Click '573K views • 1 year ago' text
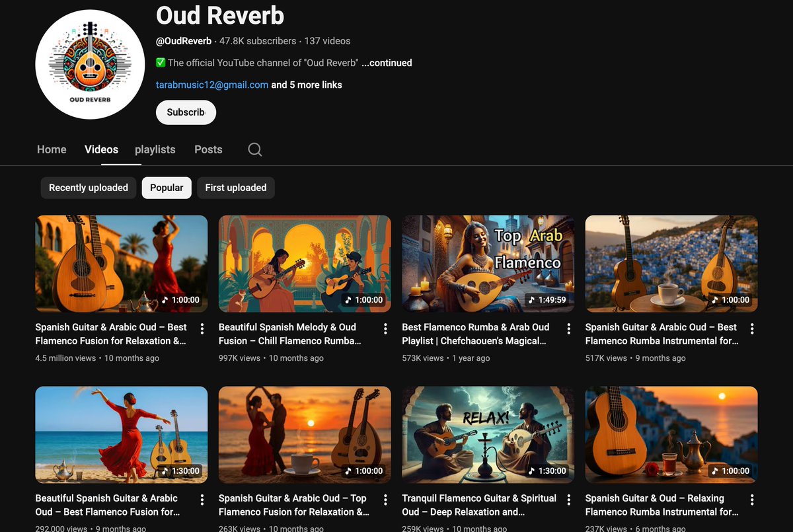Screen dimensions: 793x532 tap(446, 358)
